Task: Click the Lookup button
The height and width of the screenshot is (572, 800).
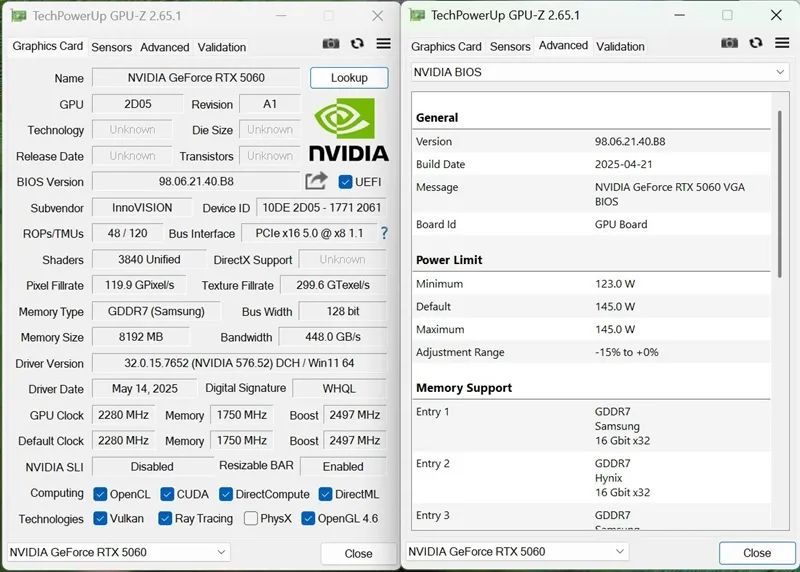Action: click(x=349, y=78)
